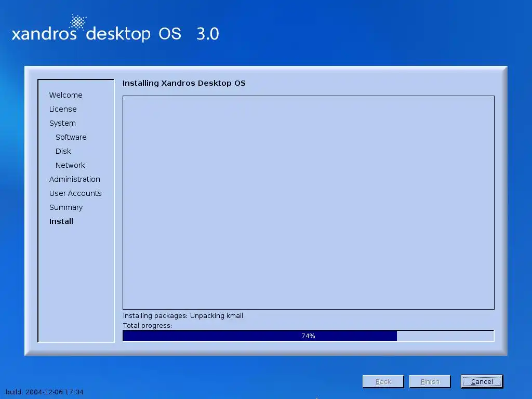Click inside the empty installation log pane
This screenshot has width=532, height=399.
[x=309, y=203]
